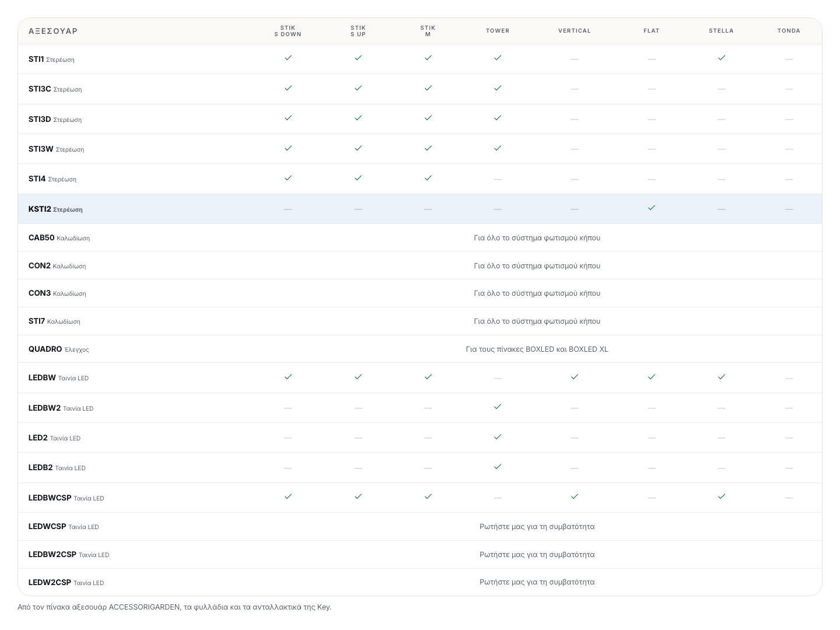This screenshot has width=840, height=630.
Task: Select the VERTICAL column header
Action: coord(575,31)
